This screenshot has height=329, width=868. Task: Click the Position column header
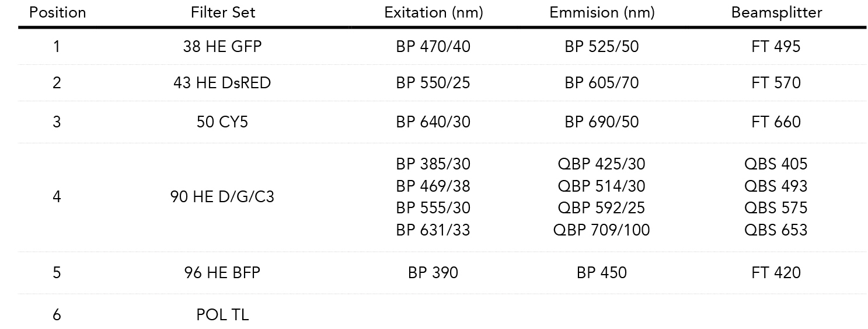57,13
